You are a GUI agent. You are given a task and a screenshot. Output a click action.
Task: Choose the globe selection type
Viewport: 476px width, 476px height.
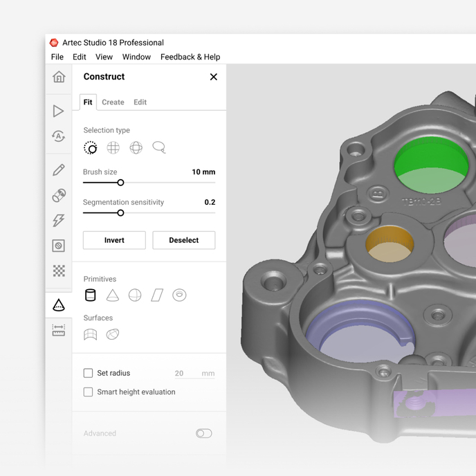(136, 148)
